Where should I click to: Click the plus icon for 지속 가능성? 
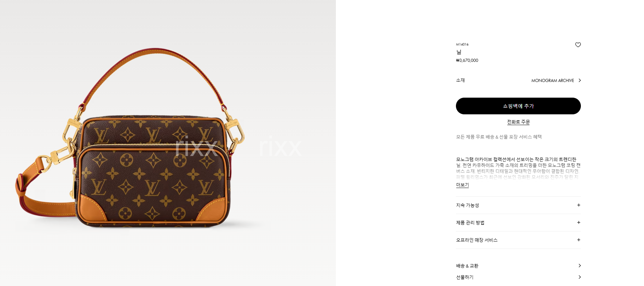tap(578, 205)
